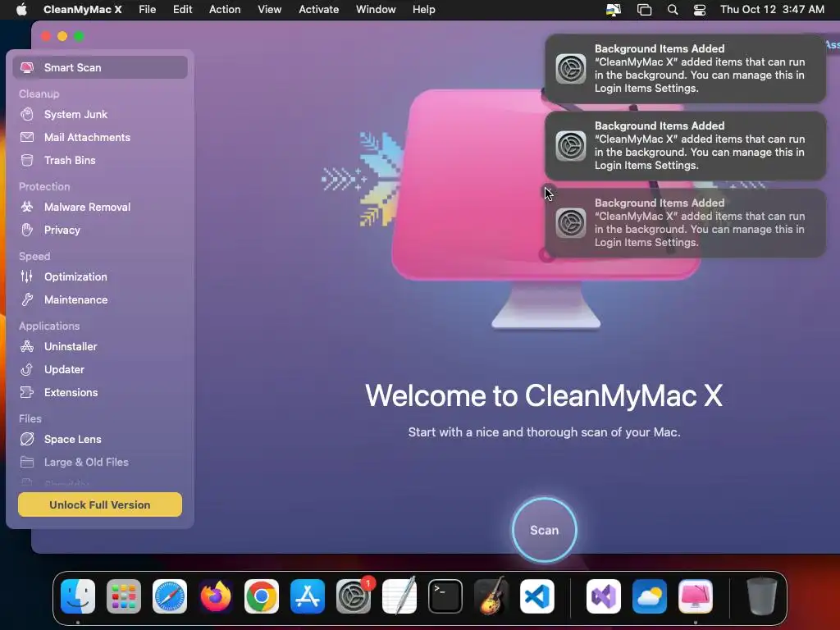This screenshot has height=630, width=840.
Task: Open the Edit menu
Action: 182,10
